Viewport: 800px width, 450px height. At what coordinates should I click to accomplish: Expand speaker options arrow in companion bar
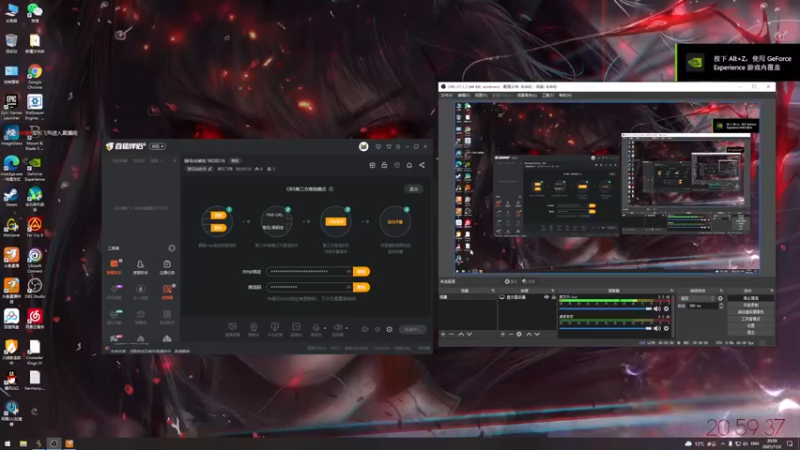coord(346,328)
